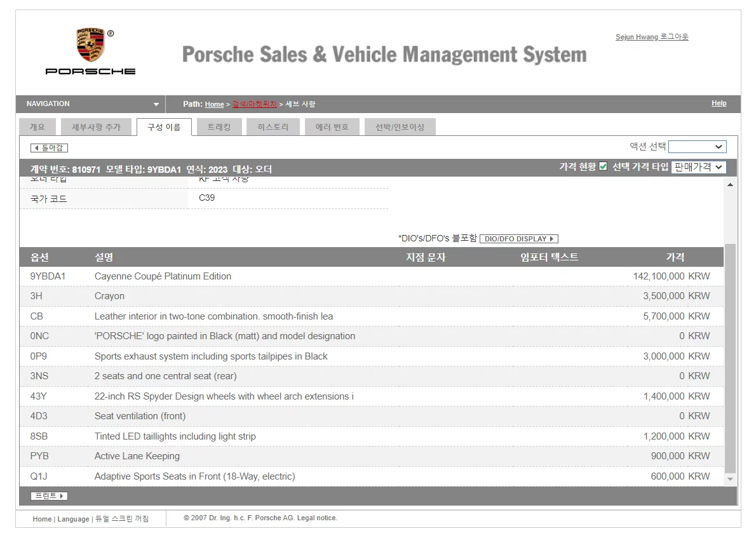Open the 히스토리 tab
The height and width of the screenshot is (545, 756).
click(273, 127)
